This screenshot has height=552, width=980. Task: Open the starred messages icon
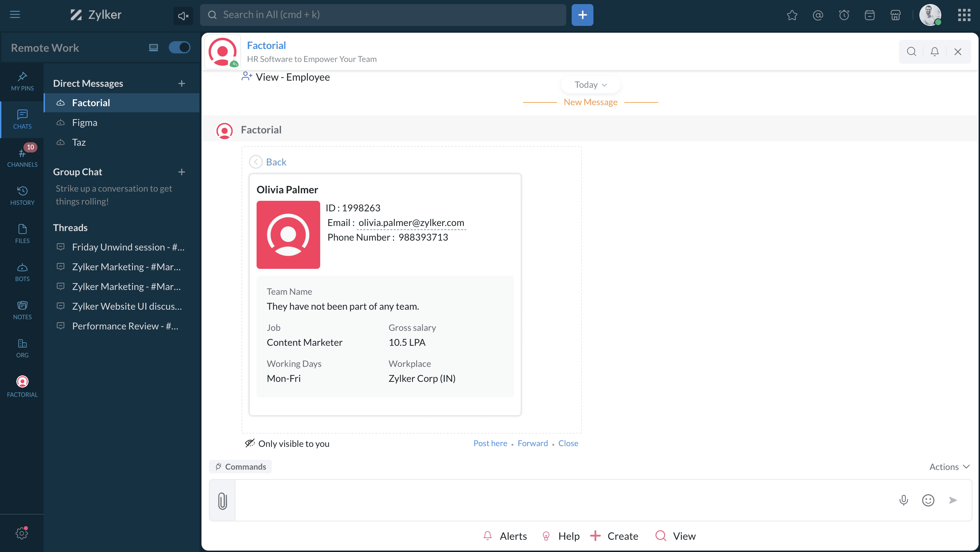(x=792, y=15)
